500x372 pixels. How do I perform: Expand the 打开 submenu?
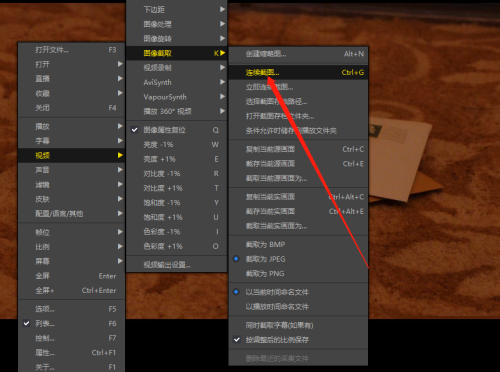click(x=71, y=64)
